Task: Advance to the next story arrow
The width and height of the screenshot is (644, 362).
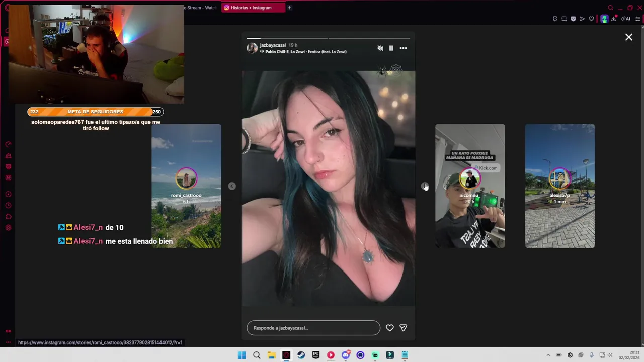Action: pyautogui.click(x=425, y=186)
